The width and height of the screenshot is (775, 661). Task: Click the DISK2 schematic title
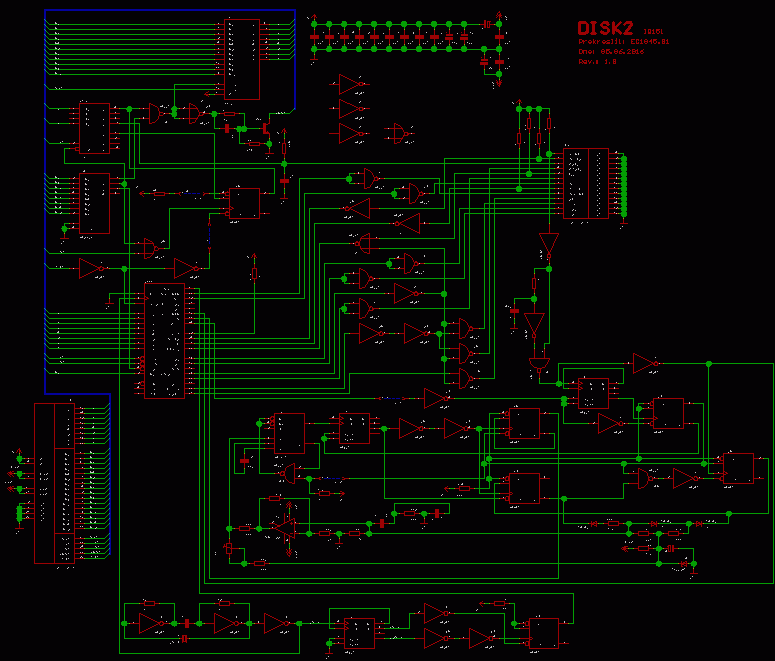coord(606,29)
